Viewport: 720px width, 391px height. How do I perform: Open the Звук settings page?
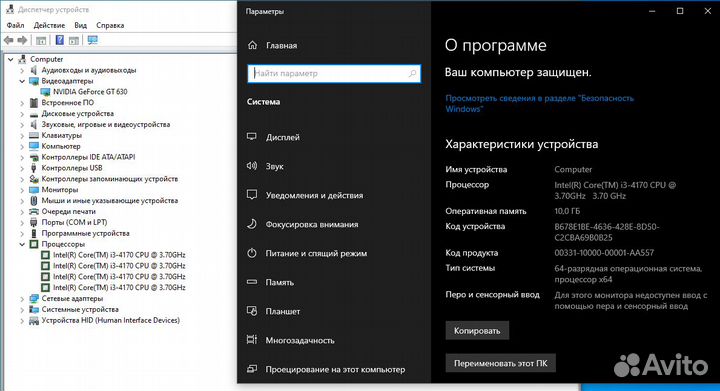click(x=274, y=166)
